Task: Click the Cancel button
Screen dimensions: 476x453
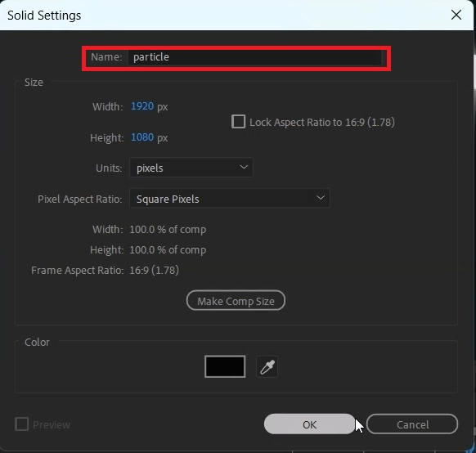Action: tap(412, 424)
